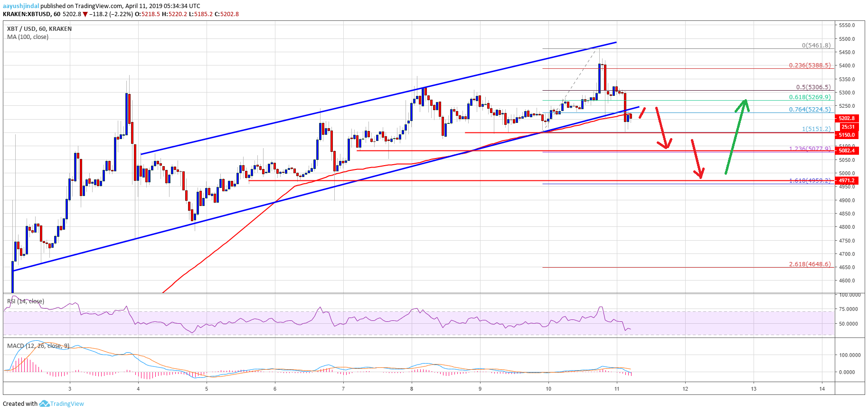
Task: Click the 4700.0 price axis label
Action: pos(847,254)
